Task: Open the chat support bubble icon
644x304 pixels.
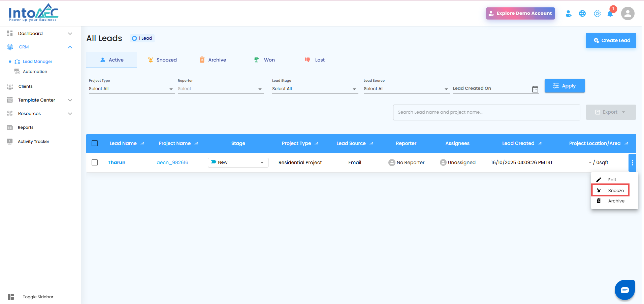Action: 625,290
